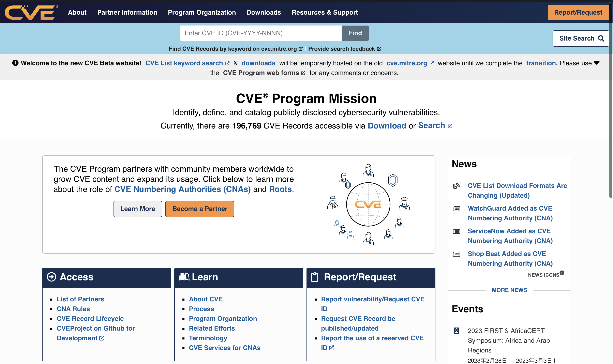Open the Program Organization nav menu
613x364 pixels.
click(202, 13)
